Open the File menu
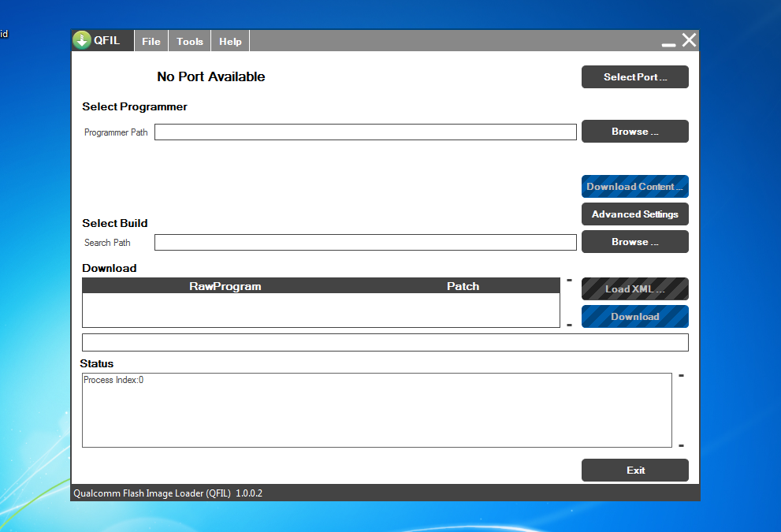 (151, 41)
